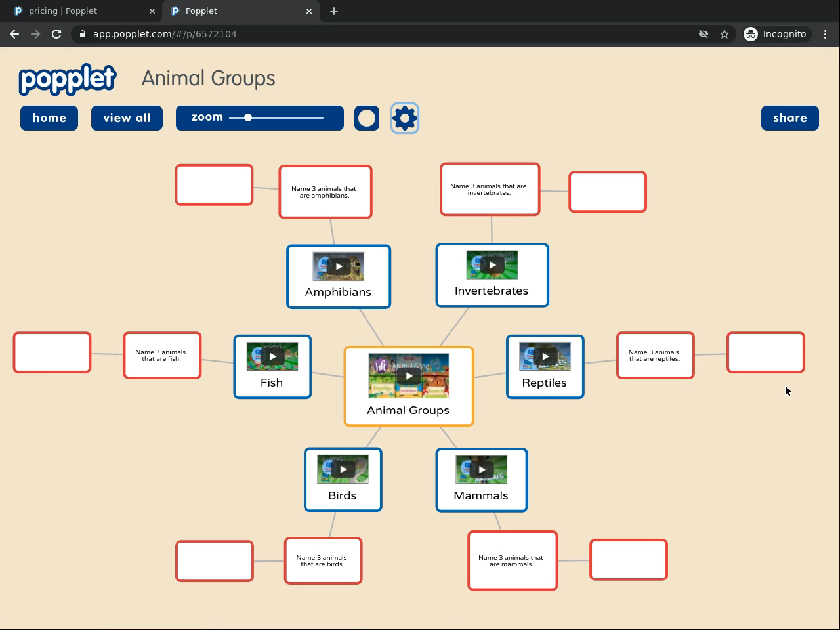840x630 pixels.
Task: Click the Invertebrates label text
Action: point(492,291)
